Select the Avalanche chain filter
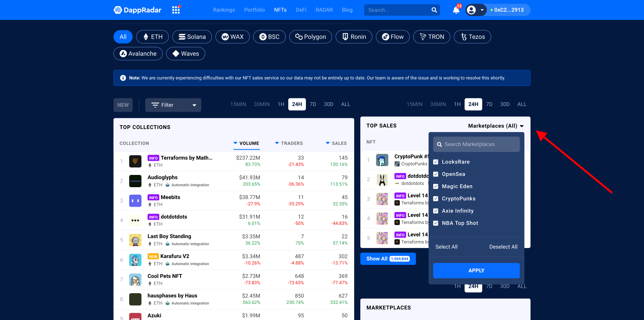Viewport: 644px width, 320px height. 138,54
